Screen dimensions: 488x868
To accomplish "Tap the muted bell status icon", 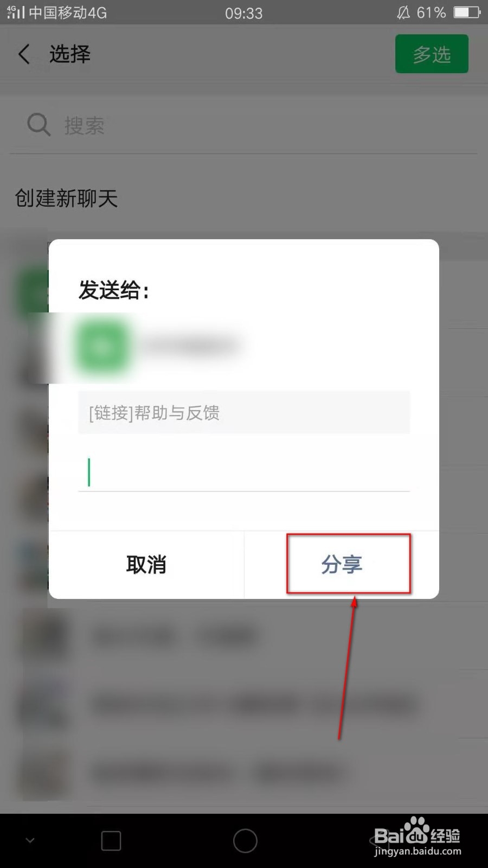I will (403, 12).
